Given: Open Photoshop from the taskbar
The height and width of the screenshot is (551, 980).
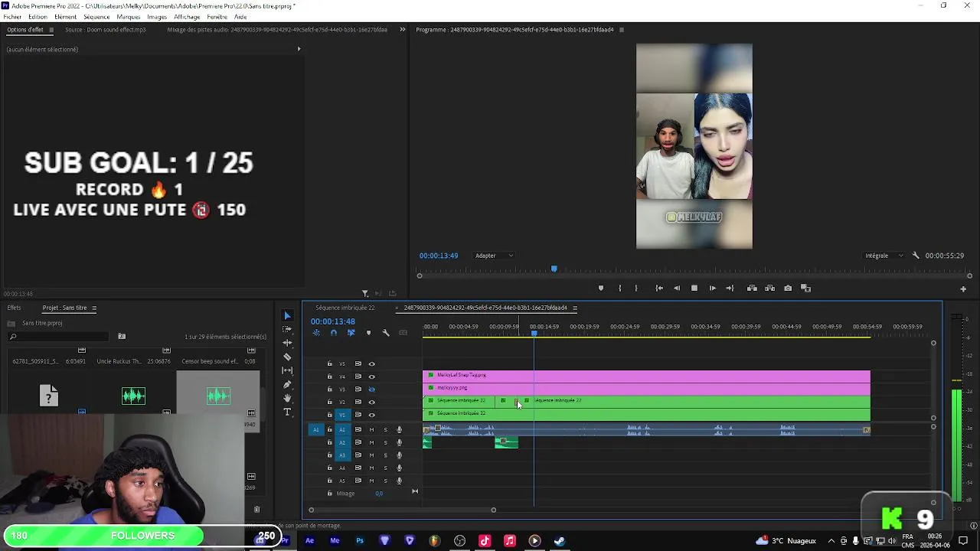Looking at the screenshot, I should (x=360, y=541).
